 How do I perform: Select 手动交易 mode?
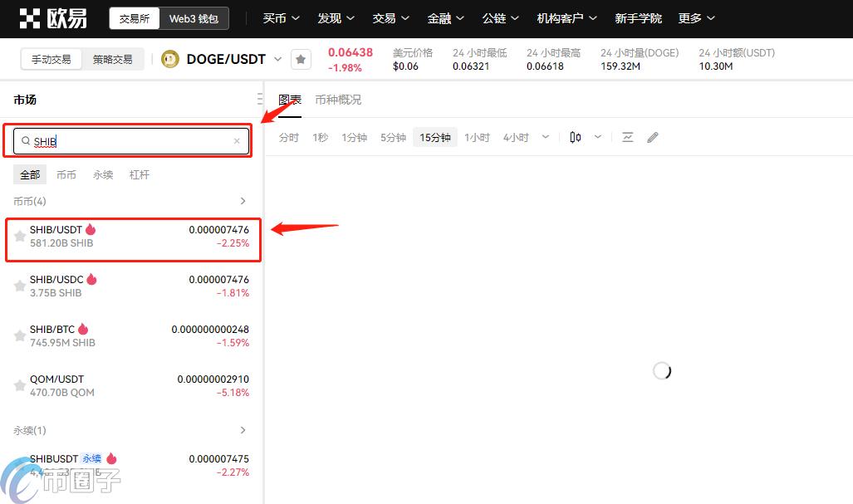(x=51, y=59)
